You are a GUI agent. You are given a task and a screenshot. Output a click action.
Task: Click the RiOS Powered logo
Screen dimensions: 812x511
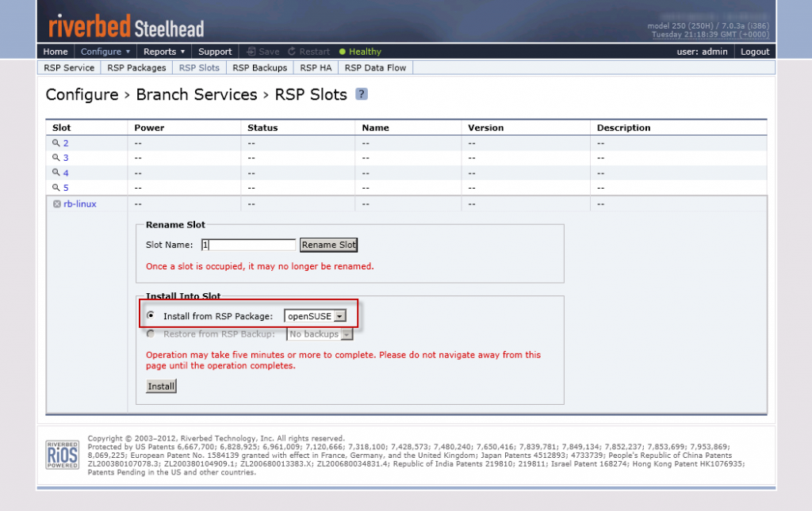point(62,455)
